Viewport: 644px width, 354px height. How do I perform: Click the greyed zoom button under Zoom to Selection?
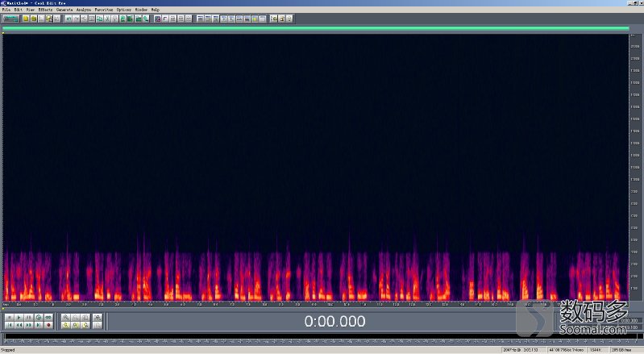98,325
